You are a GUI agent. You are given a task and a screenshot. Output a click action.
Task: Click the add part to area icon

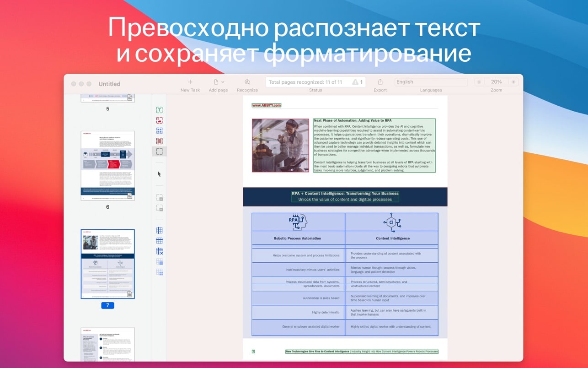(x=159, y=197)
